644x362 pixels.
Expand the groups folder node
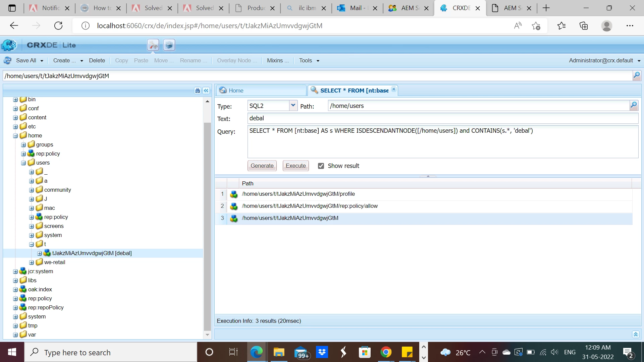pos(23,145)
